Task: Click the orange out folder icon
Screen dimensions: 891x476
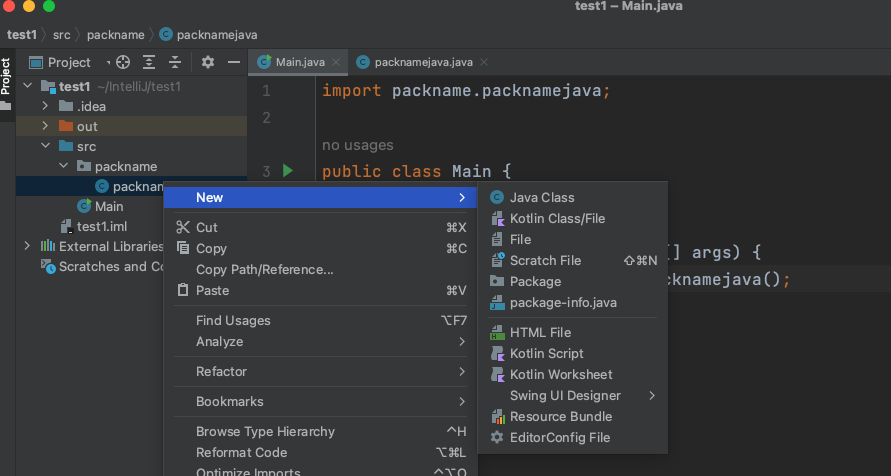Action: tap(66, 126)
